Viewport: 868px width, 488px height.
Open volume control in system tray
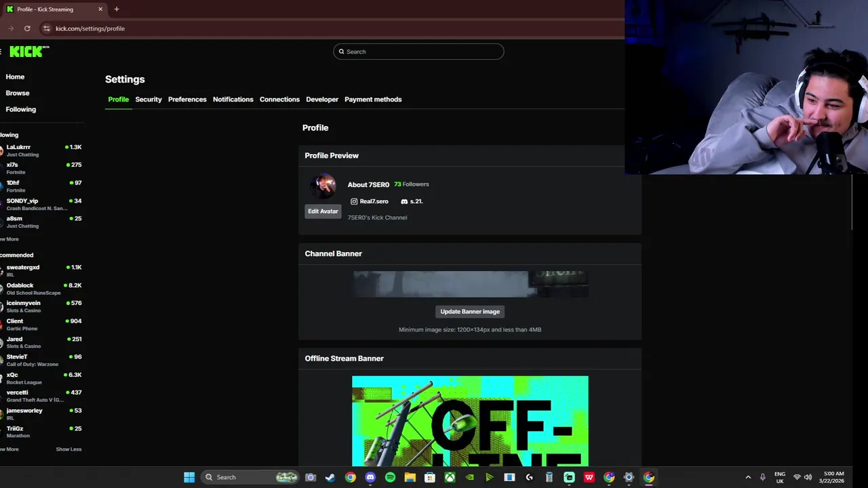[x=808, y=477]
